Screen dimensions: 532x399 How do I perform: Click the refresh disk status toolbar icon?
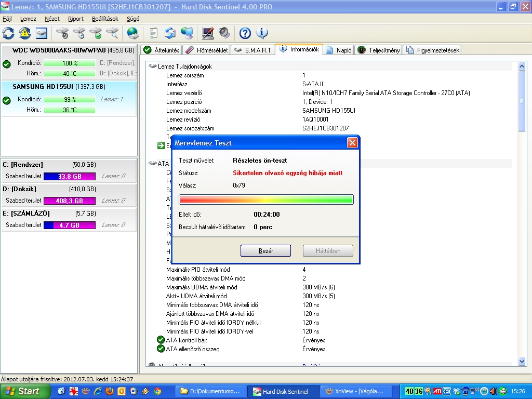pos(8,33)
